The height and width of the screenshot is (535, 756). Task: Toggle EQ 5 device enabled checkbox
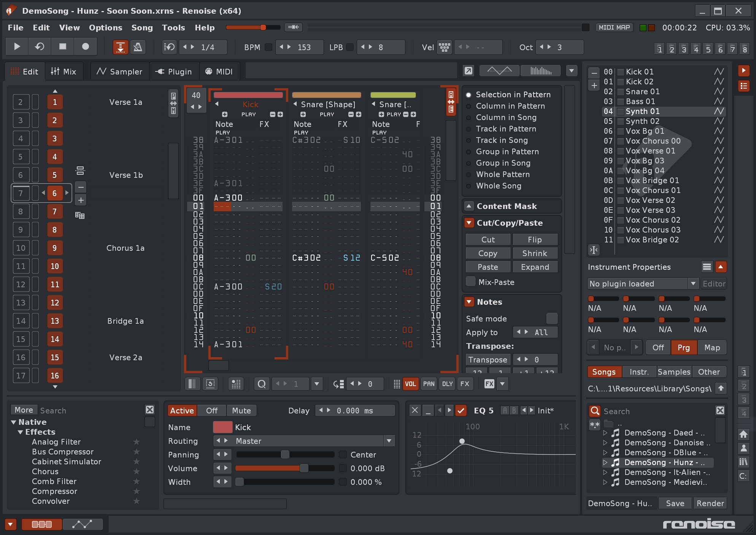click(x=461, y=410)
